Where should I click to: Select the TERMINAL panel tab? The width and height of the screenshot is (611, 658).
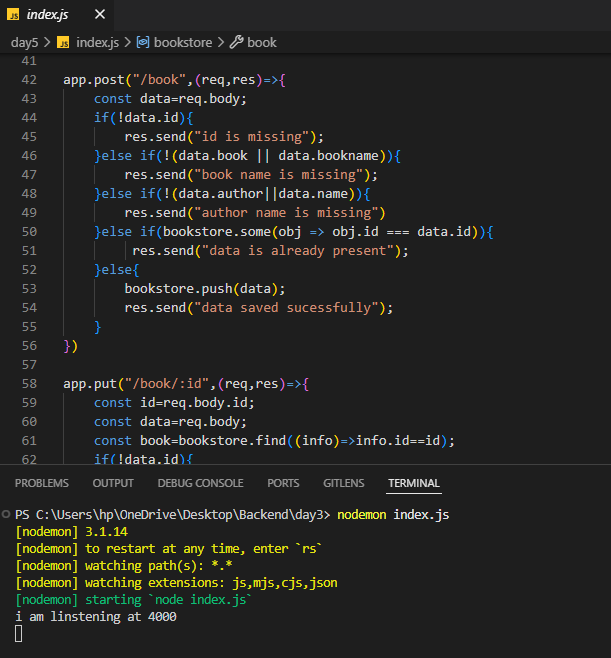tap(414, 483)
